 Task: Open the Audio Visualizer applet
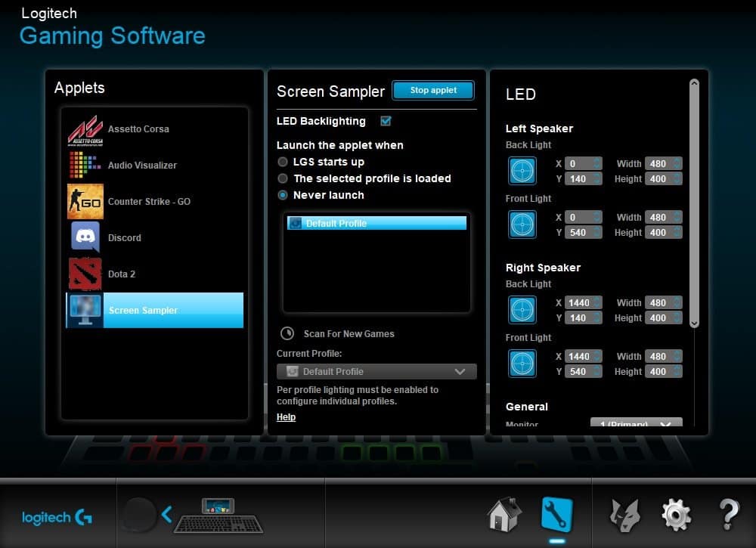tap(85, 165)
